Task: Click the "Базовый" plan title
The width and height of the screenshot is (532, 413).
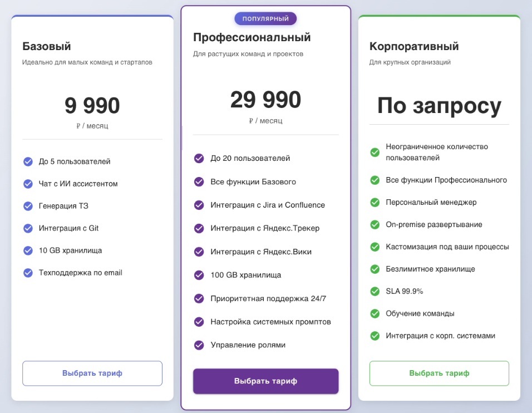Action: (x=47, y=46)
